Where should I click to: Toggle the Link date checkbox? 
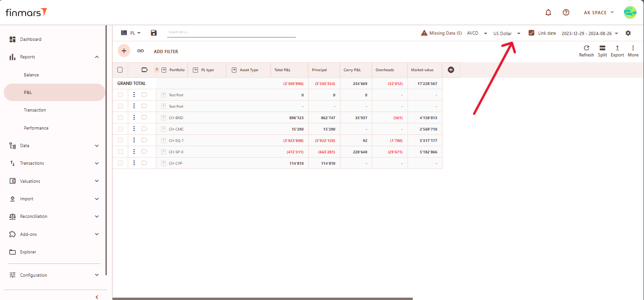(x=531, y=33)
